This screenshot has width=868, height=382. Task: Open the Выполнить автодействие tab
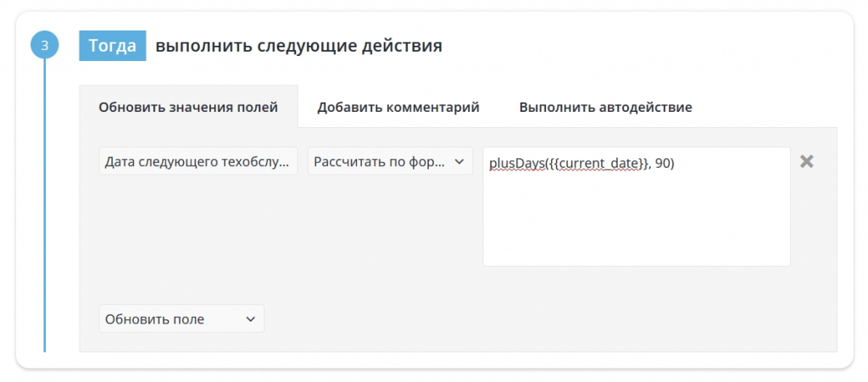click(605, 108)
